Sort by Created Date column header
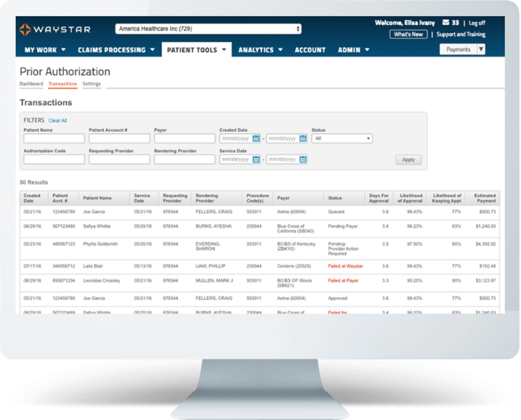 34,198
